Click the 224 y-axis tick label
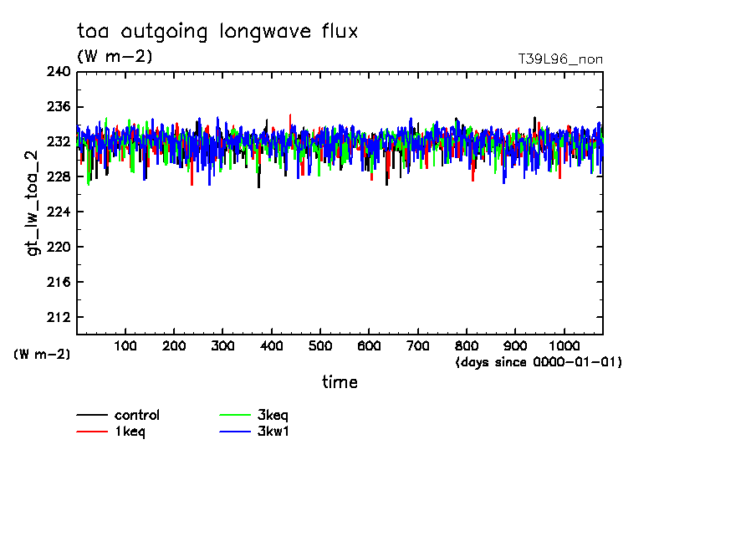This screenshot has height=547, width=756. [58, 212]
